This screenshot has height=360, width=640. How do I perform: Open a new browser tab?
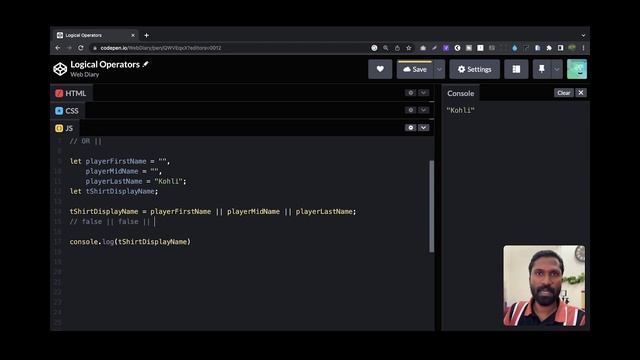click(146, 36)
